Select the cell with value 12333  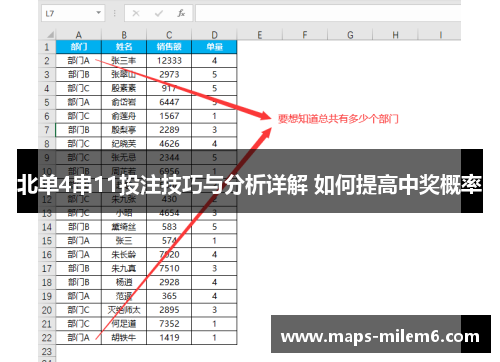coord(169,61)
